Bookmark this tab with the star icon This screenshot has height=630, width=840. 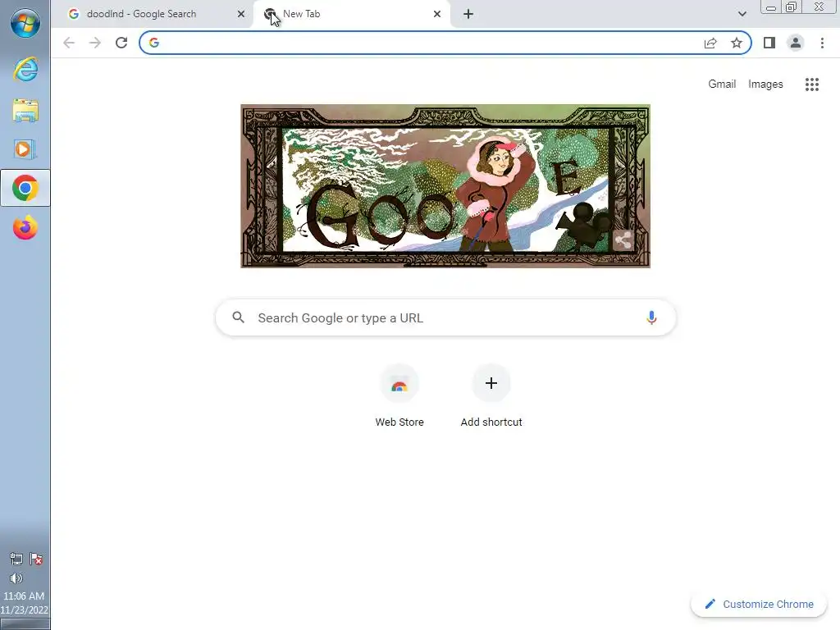pos(737,43)
